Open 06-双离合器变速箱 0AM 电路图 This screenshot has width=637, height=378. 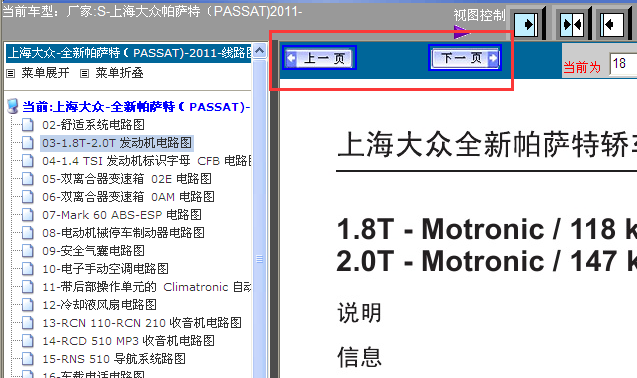pyautogui.click(x=128, y=197)
